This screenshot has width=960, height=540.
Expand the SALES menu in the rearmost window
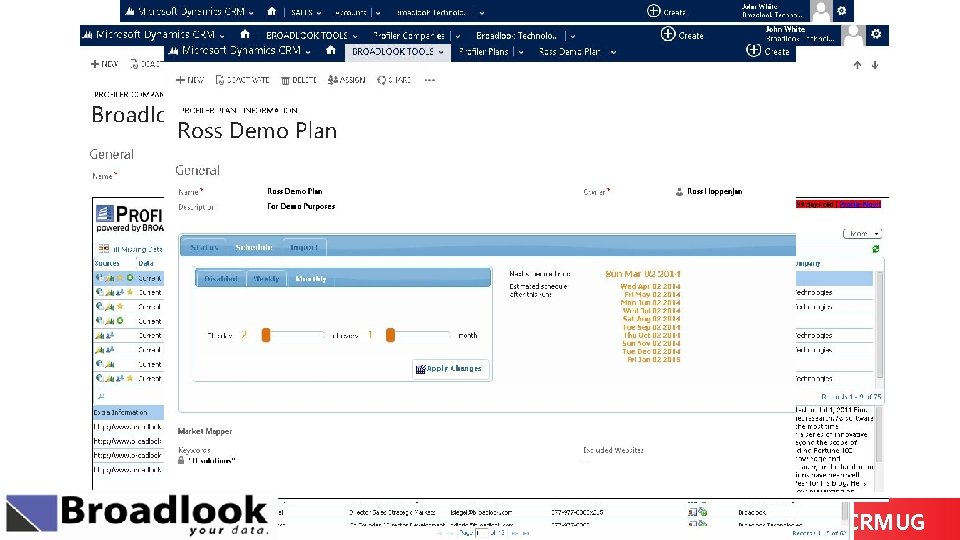(x=306, y=12)
